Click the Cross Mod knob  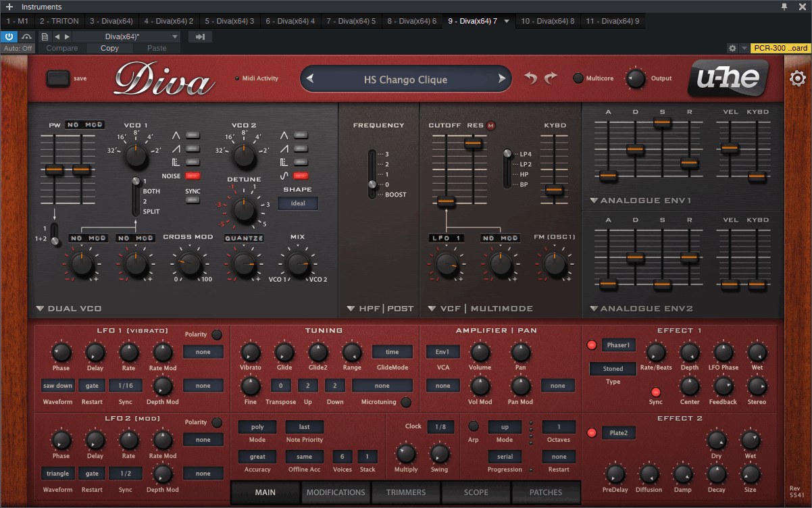(x=190, y=264)
